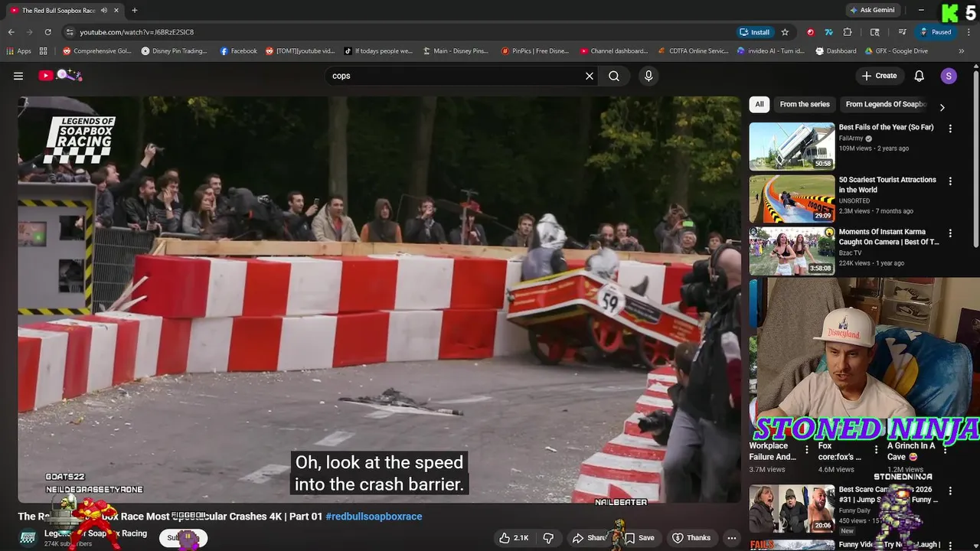Open the Comprehensive Gol... bookmark
Viewport: 980px width, 551px height.
coord(97,51)
